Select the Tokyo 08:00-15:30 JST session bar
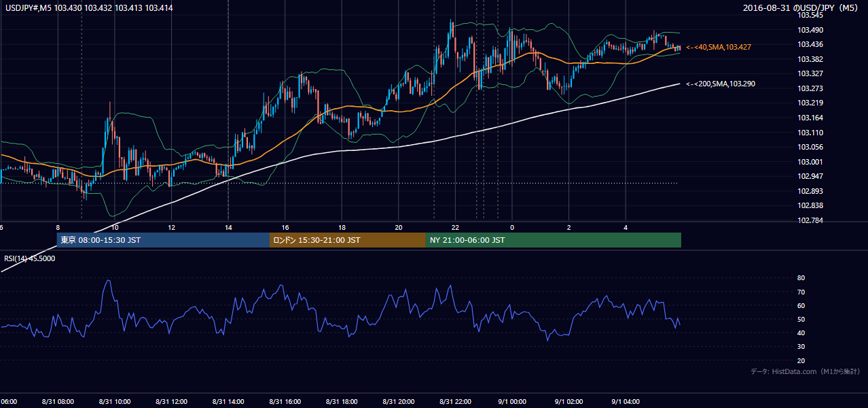868x408 pixels. tap(163, 240)
